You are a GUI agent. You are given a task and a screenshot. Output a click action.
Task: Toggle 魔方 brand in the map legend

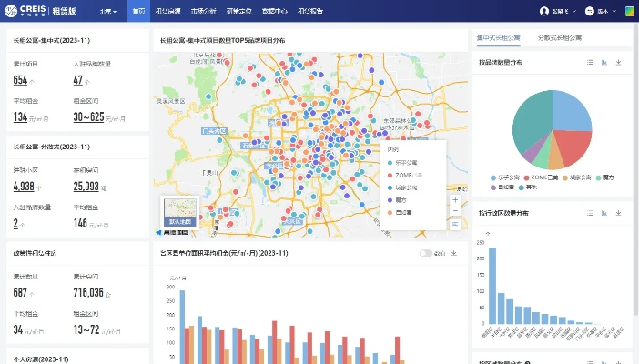pyautogui.click(x=402, y=198)
